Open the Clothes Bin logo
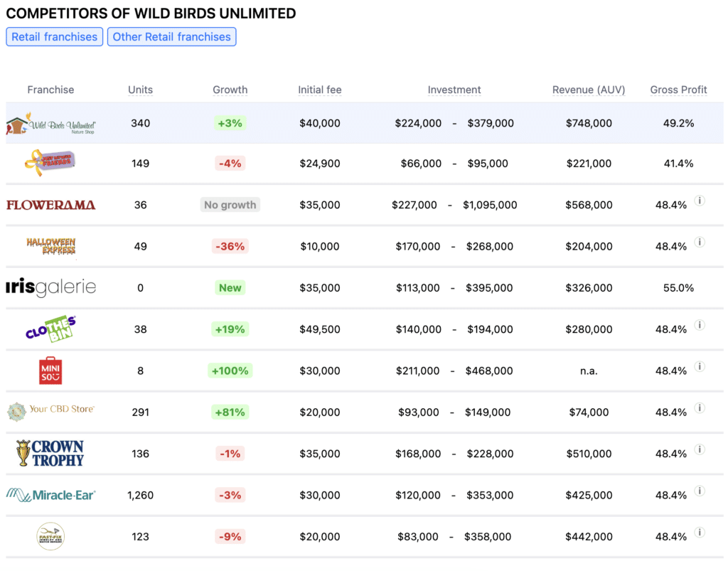The width and height of the screenshot is (728, 571). [50, 329]
